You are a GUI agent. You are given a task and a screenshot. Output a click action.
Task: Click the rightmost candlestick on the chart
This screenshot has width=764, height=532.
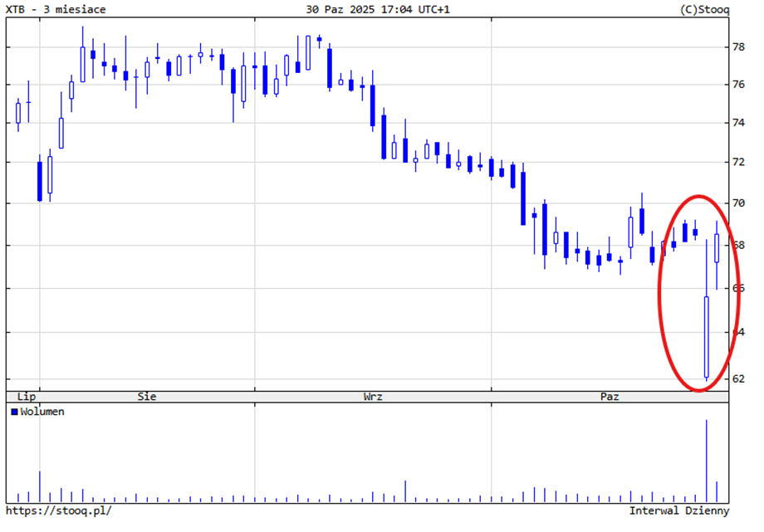[717, 249]
